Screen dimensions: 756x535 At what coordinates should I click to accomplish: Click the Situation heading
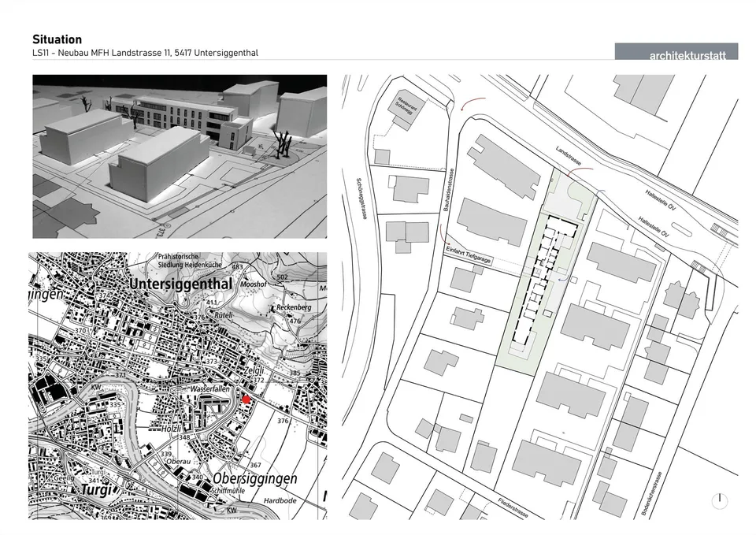coord(57,39)
